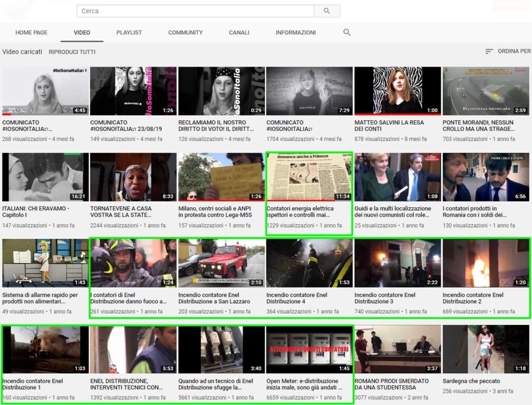The width and height of the screenshot is (532, 405).
Task: Select the VIDEO tab
Action: coord(82,33)
